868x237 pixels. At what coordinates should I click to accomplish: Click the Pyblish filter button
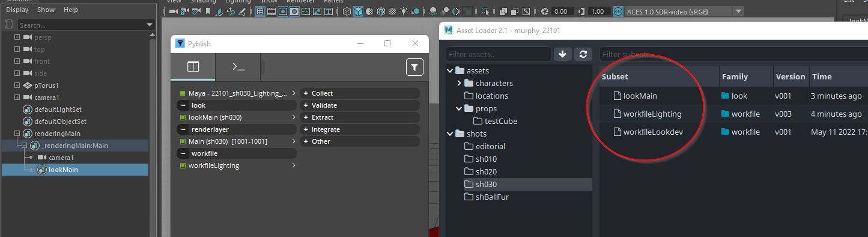(414, 67)
